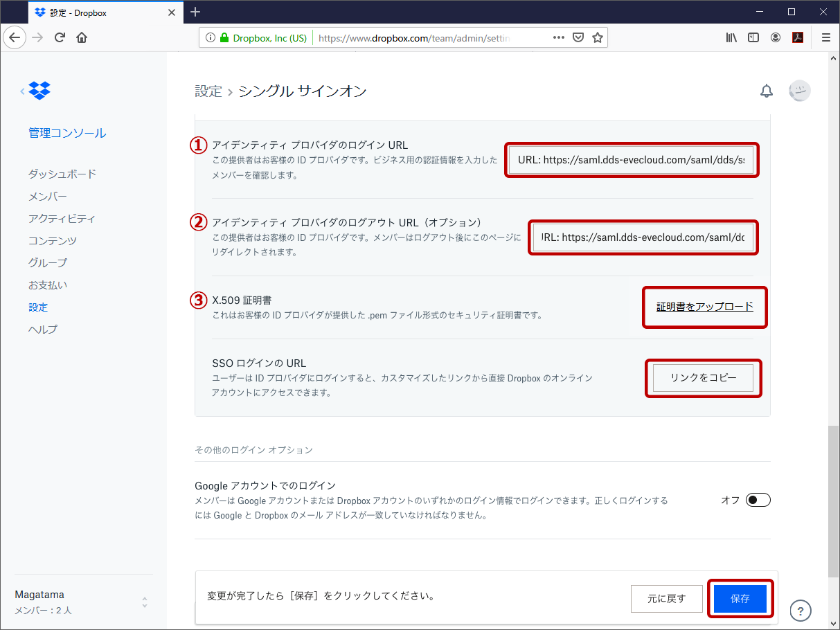Open the help question mark icon
This screenshot has height=630, width=840.
[800, 611]
